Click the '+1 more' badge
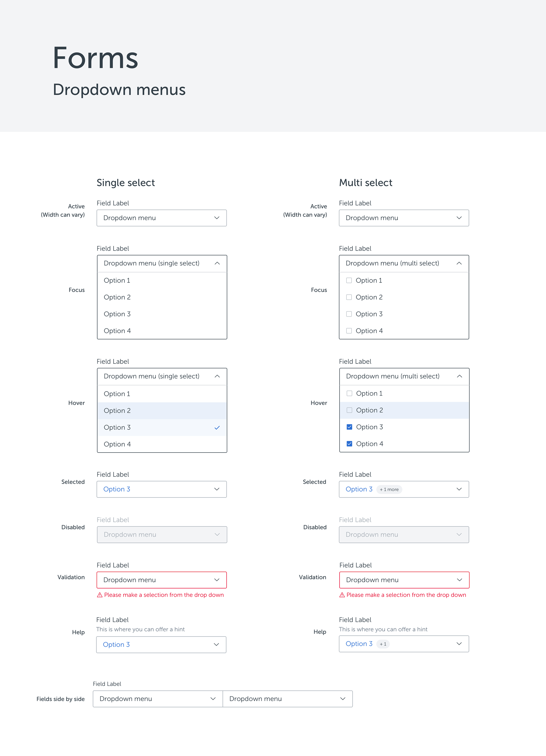The width and height of the screenshot is (546, 756). click(x=389, y=489)
